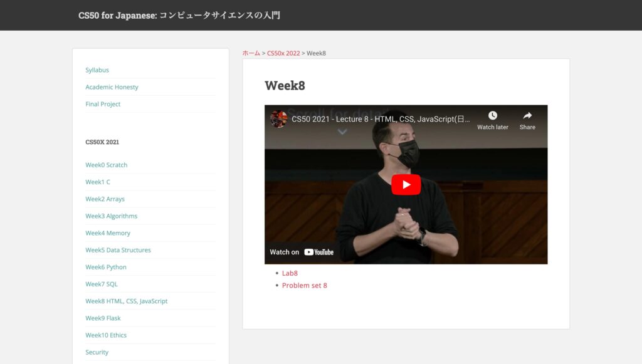The width and height of the screenshot is (642, 364).
Task: Select Academic Honesty sidebar item
Action: (x=112, y=87)
